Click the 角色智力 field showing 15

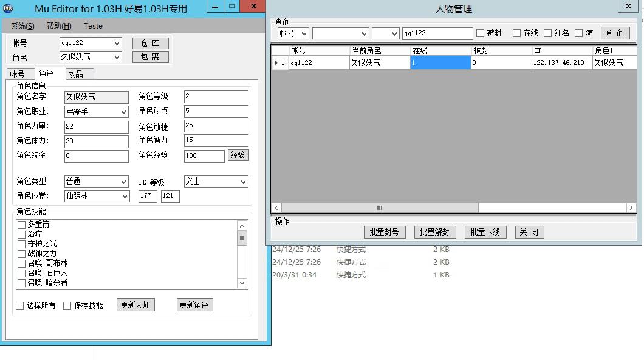[216, 140]
